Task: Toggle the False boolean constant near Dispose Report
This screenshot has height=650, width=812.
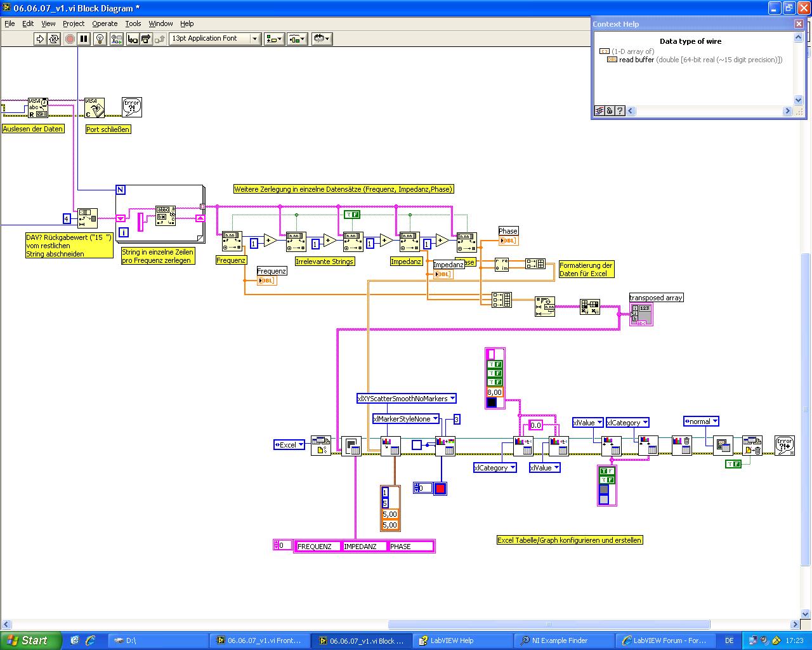Action: coord(733,464)
